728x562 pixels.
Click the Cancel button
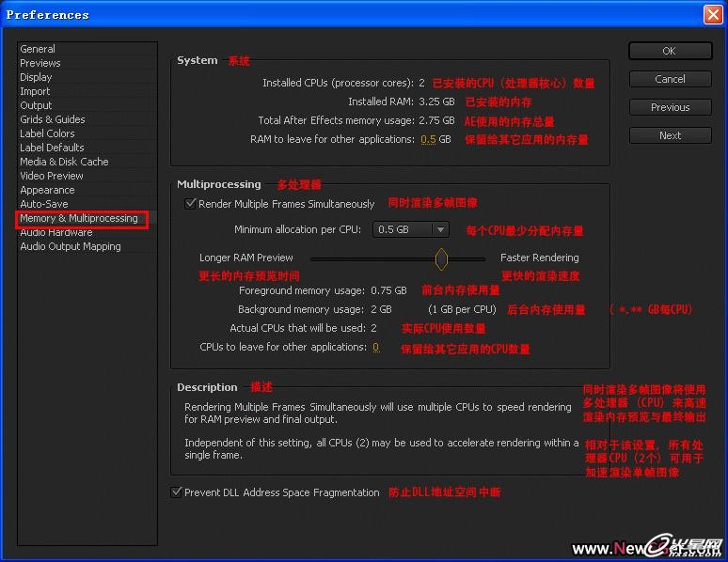[x=670, y=79]
